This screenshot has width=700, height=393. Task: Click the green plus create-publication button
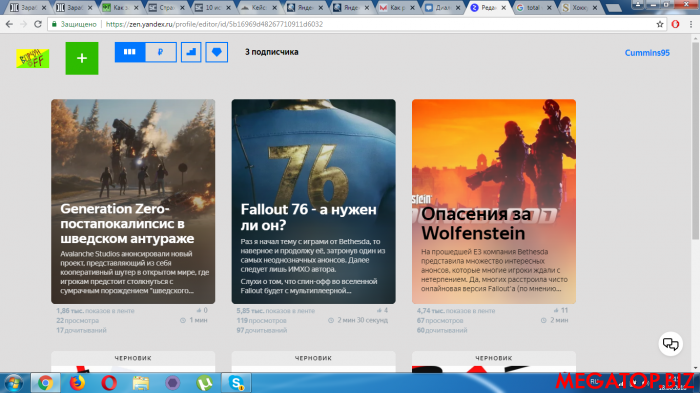[x=82, y=58]
